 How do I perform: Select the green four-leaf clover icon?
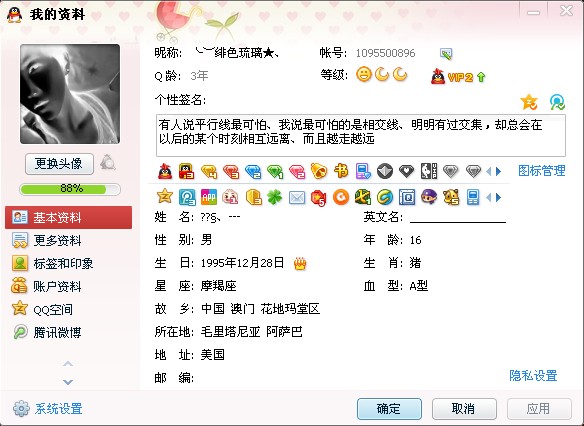point(274,197)
